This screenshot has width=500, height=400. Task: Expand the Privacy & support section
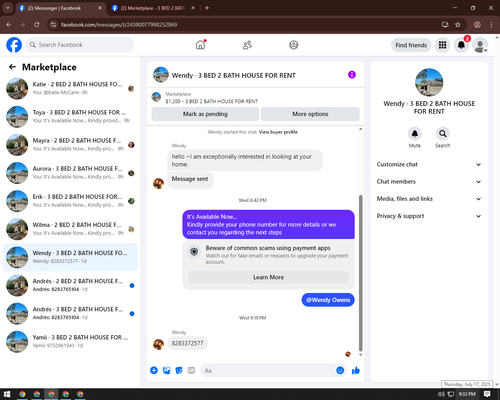tap(429, 216)
